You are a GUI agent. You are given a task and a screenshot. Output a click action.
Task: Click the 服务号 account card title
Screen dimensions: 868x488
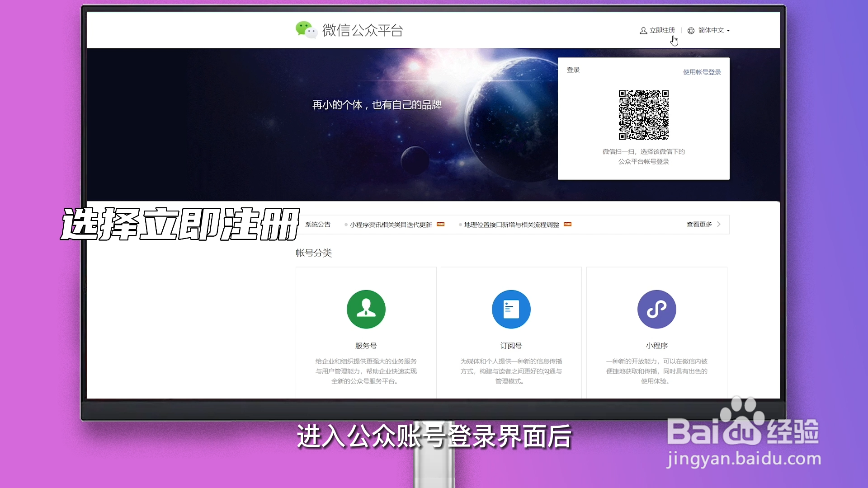366,346
